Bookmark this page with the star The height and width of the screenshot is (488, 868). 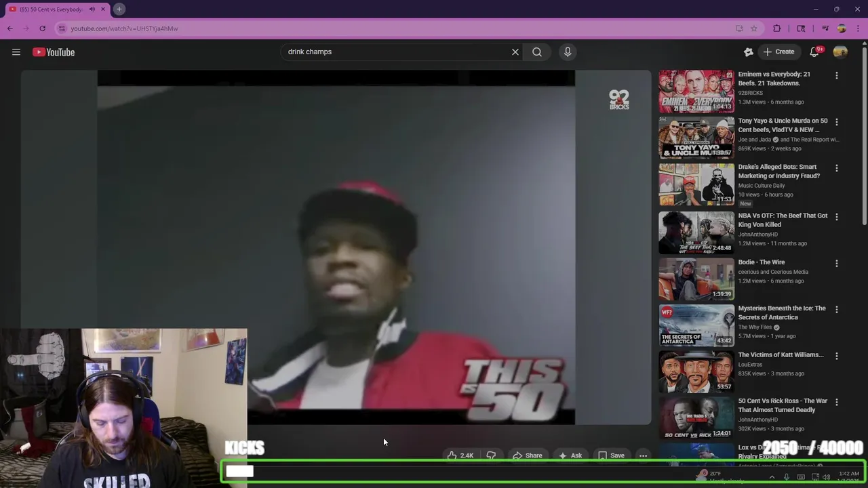click(x=753, y=28)
